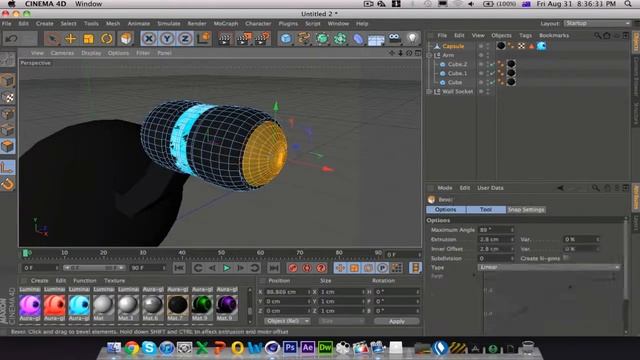Open the MoGraph menu
Screen dimensions: 640x360
pos(226,24)
